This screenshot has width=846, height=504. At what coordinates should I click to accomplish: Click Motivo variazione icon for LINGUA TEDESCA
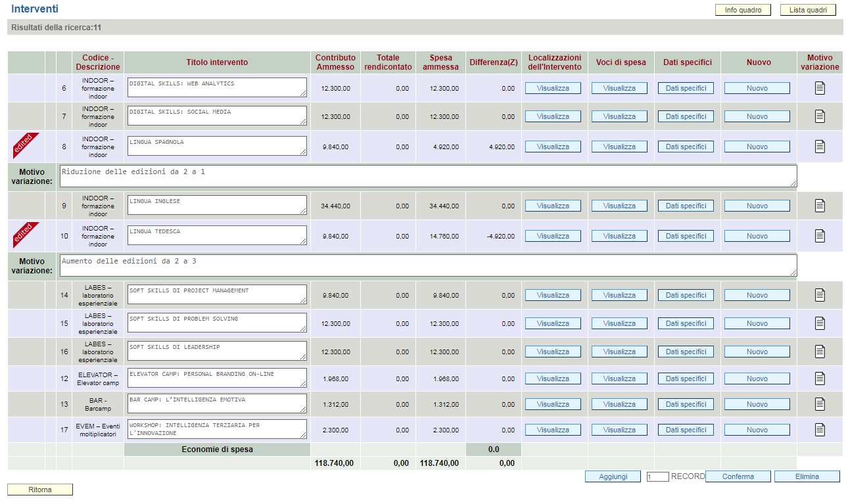(819, 236)
